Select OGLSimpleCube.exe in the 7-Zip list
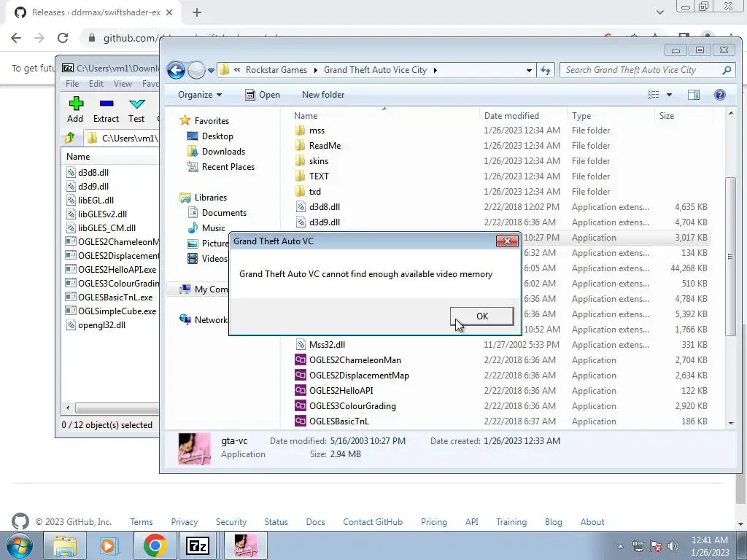747x560 pixels. (117, 311)
